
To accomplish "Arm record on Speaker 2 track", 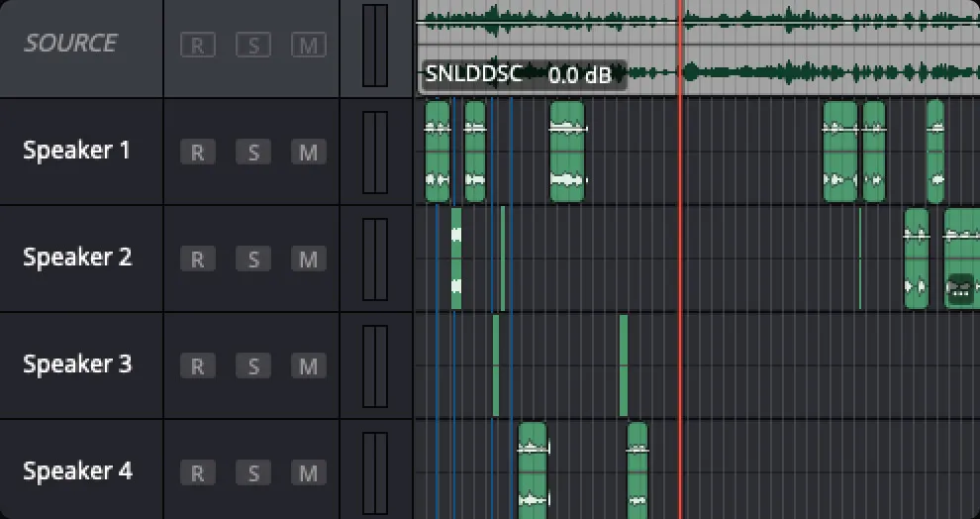I will click(197, 259).
